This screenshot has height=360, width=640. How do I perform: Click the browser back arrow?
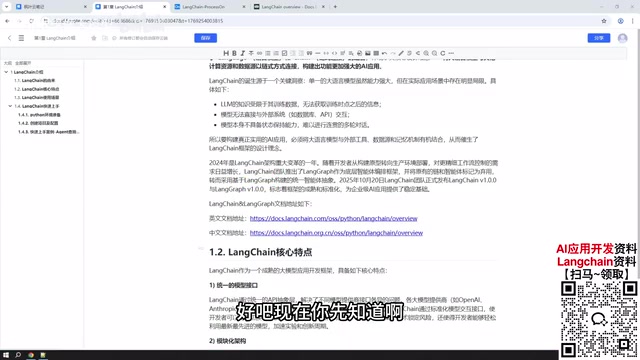point(7,21)
